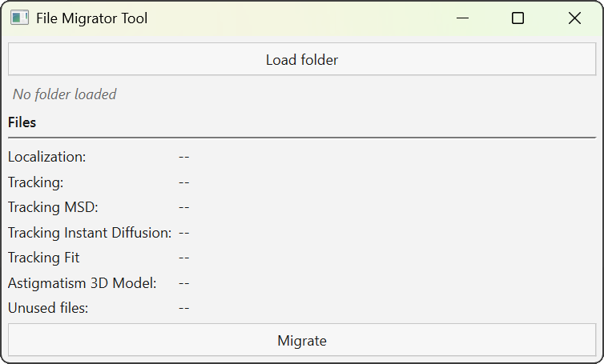This screenshot has height=364, width=604.
Task: Click the Unused files label
Action: [x=48, y=308]
